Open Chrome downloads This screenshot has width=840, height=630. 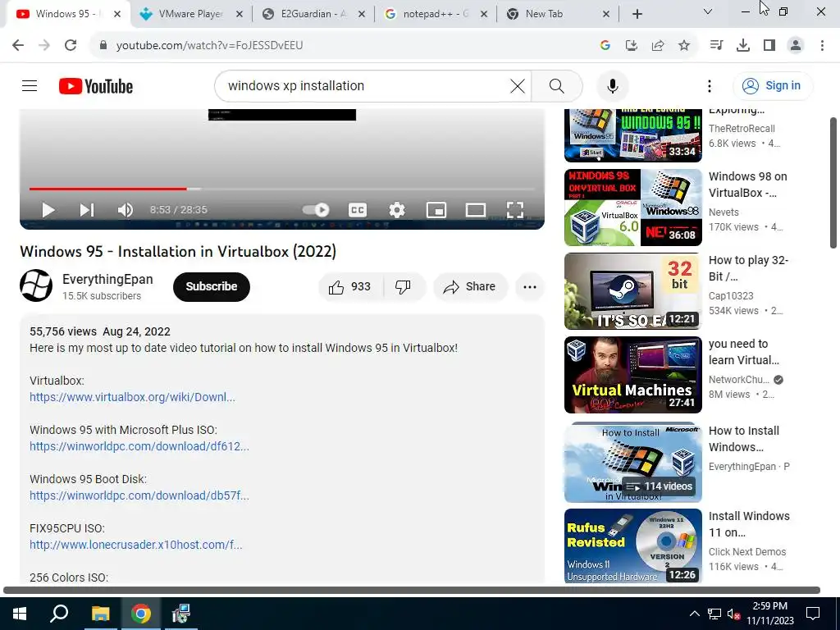pyautogui.click(x=743, y=46)
